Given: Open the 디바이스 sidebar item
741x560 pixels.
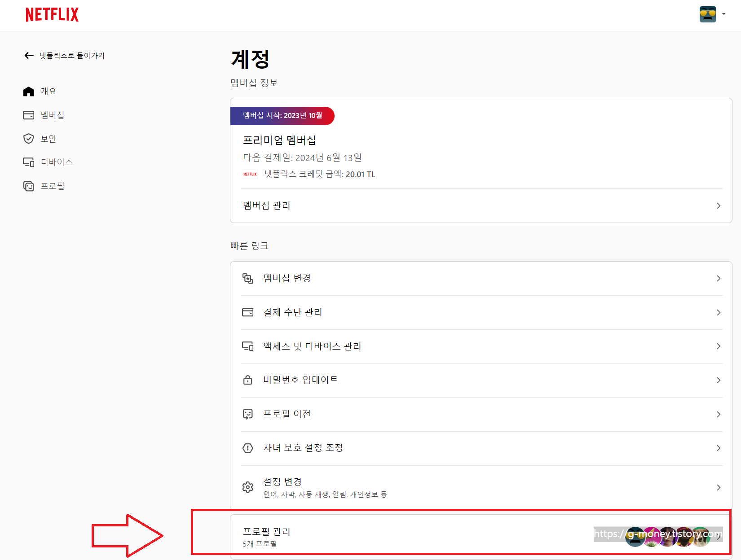Looking at the screenshot, I should pos(48,162).
